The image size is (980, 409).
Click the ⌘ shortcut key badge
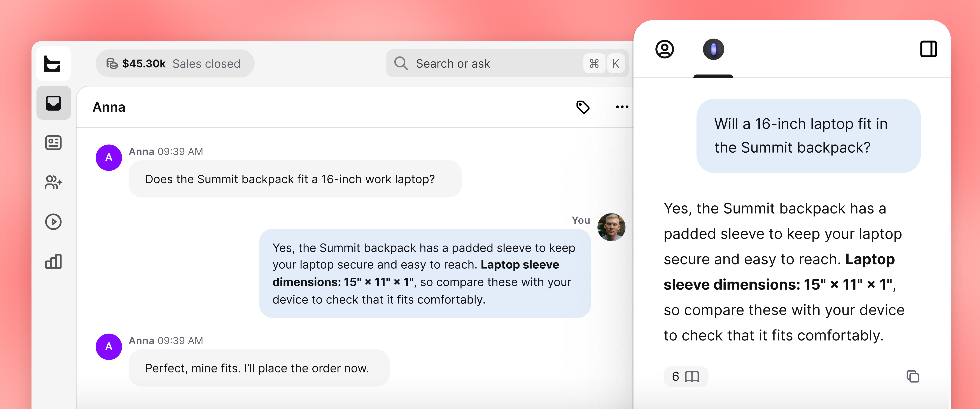pyautogui.click(x=594, y=63)
